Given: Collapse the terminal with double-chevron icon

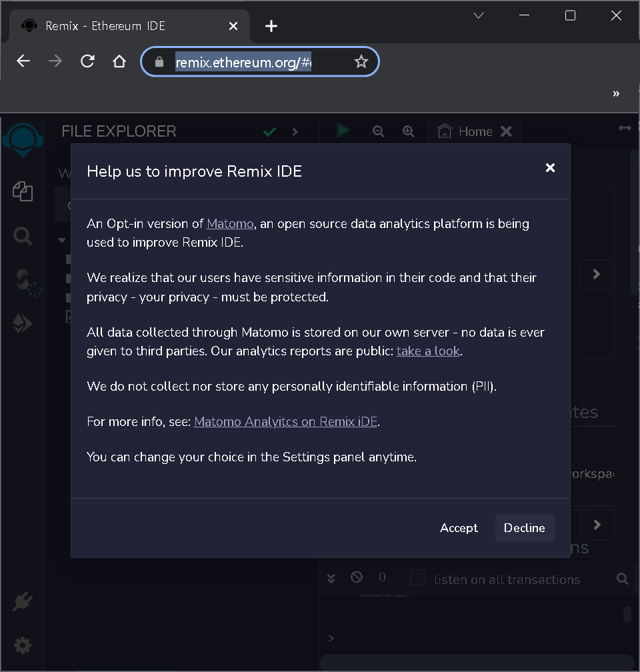Looking at the screenshot, I should pos(331,578).
